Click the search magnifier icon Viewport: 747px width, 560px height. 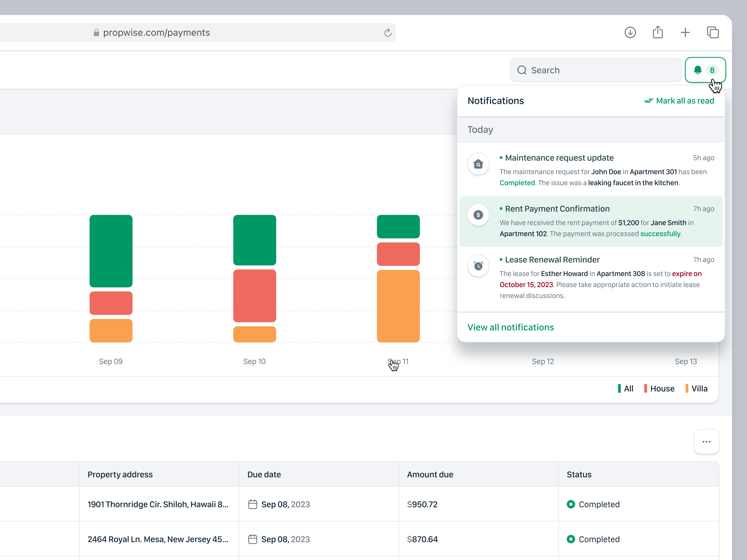(522, 70)
